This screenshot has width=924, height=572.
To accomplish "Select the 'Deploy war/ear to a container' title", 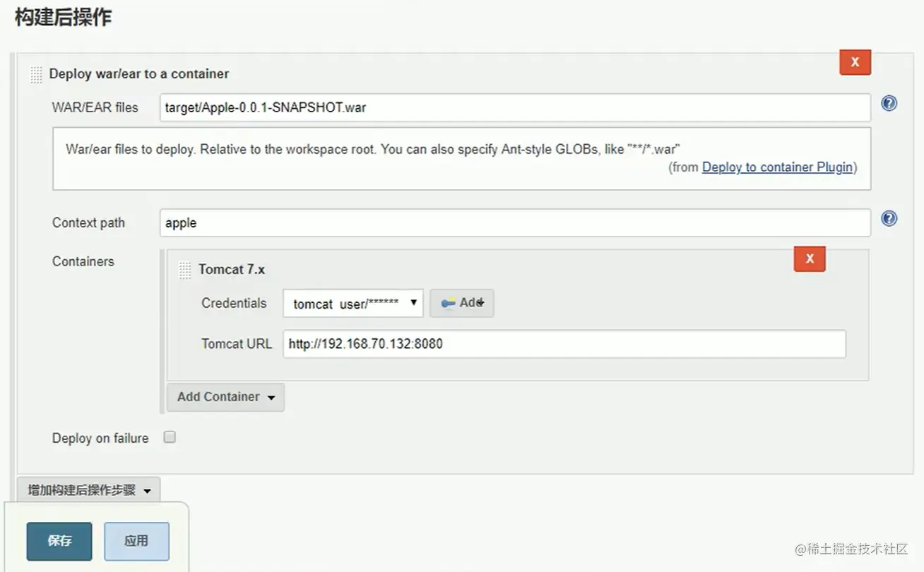I will [139, 74].
